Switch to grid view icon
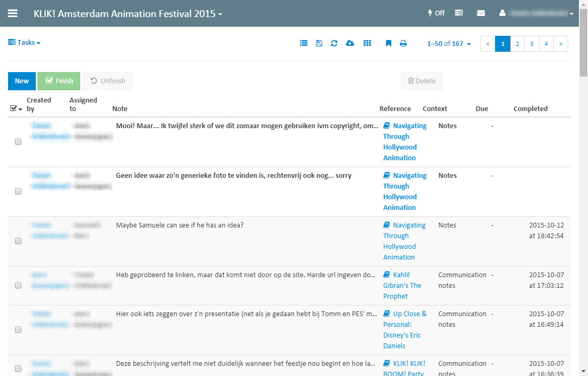The width and height of the screenshot is (588, 376). click(367, 43)
